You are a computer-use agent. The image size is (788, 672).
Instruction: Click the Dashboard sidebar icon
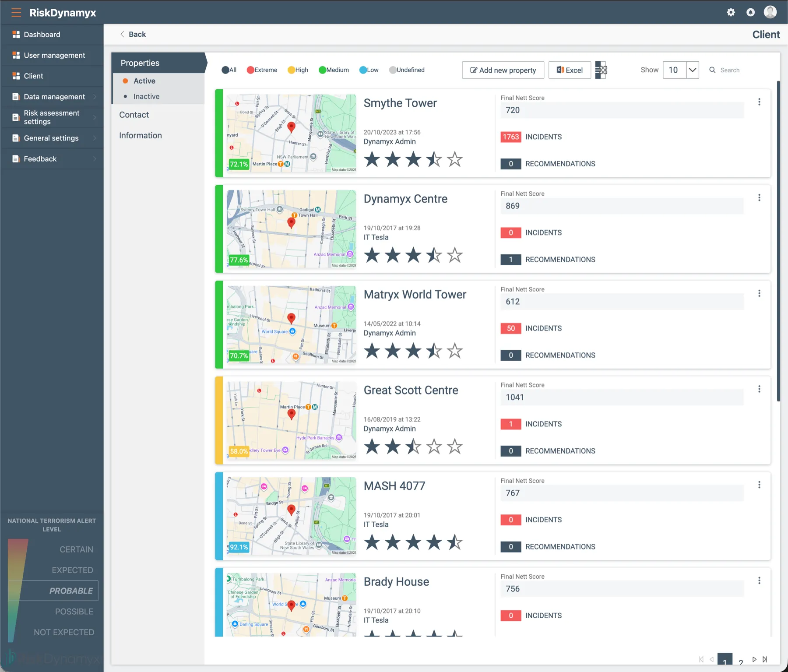pos(16,35)
